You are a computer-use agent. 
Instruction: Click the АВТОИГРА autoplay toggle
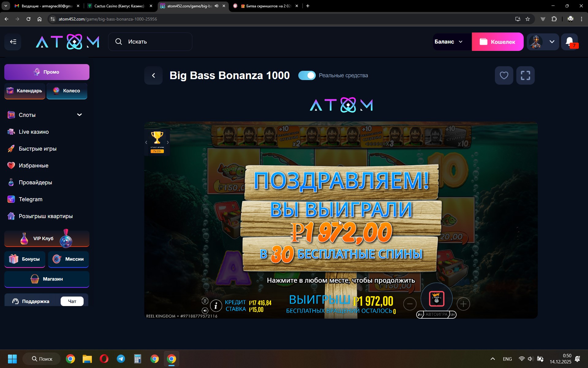[x=436, y=314]
